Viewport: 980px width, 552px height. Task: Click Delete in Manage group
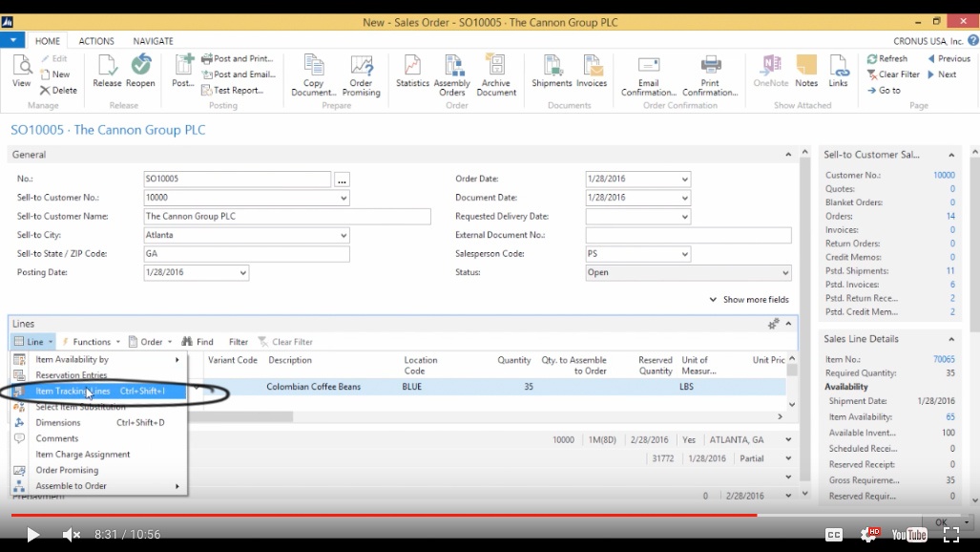point(59,90)
